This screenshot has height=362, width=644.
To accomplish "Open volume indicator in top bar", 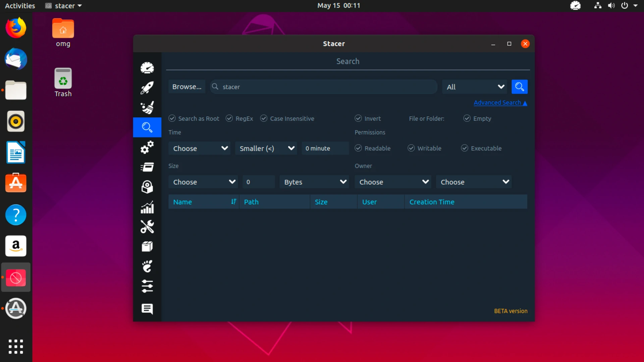I will pyautogui.click(x=611, y=5).
